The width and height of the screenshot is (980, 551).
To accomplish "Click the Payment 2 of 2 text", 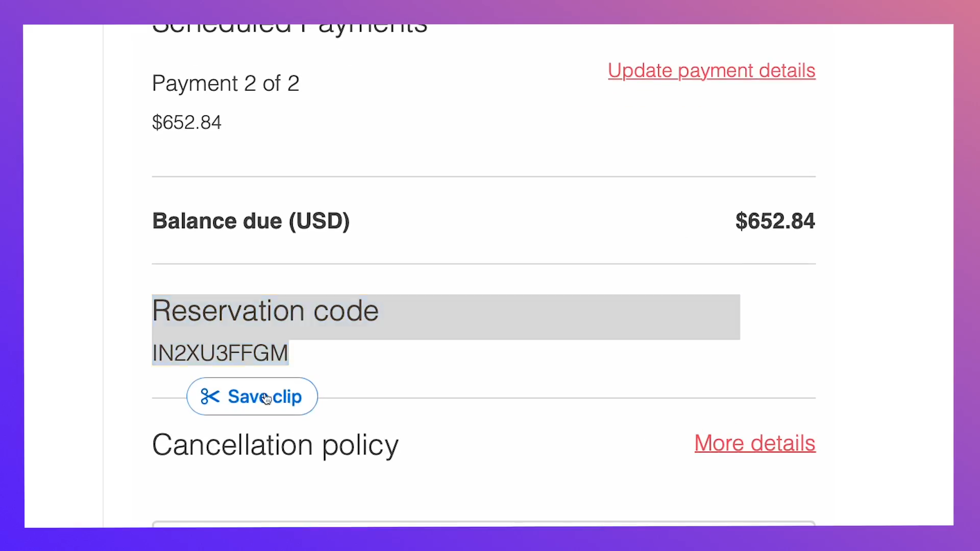I will [226, 83].
